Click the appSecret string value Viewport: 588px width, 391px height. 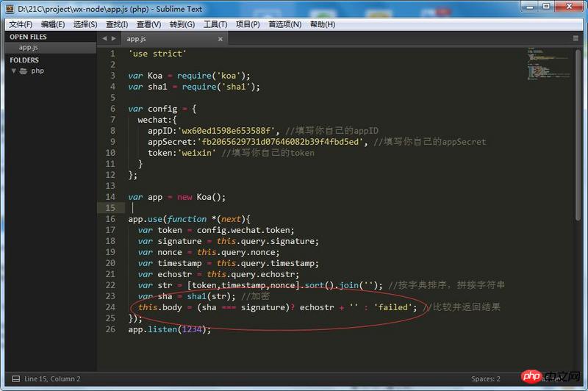tap(280, 142)
